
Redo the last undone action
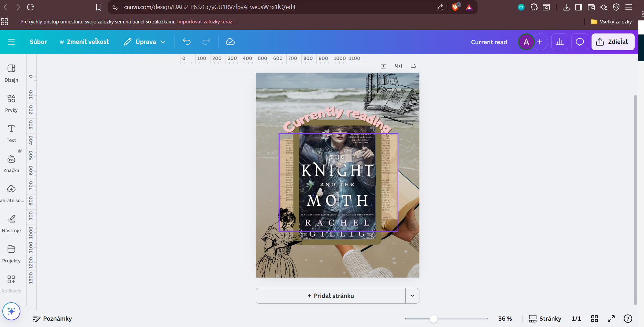206,42
